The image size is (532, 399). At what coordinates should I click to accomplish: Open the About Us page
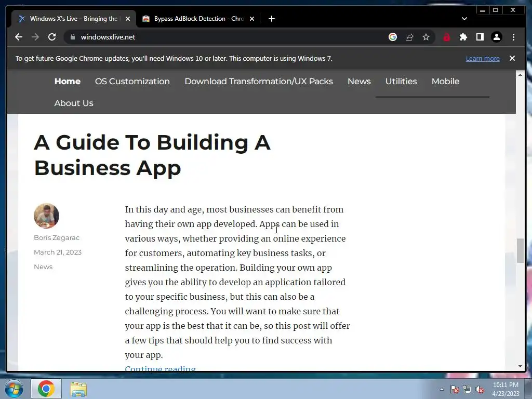(74, 103)
